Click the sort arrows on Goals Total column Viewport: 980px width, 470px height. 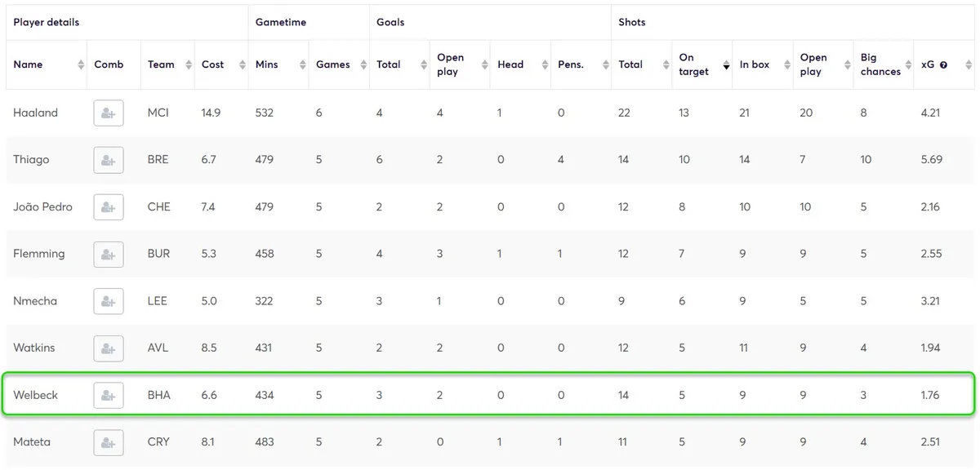point(423,64)
